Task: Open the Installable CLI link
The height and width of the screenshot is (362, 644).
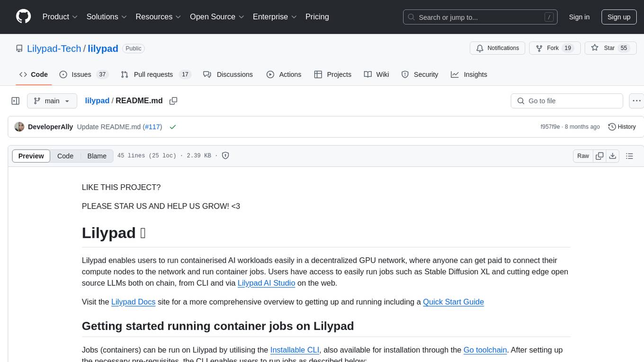Action: click(295, 350)
